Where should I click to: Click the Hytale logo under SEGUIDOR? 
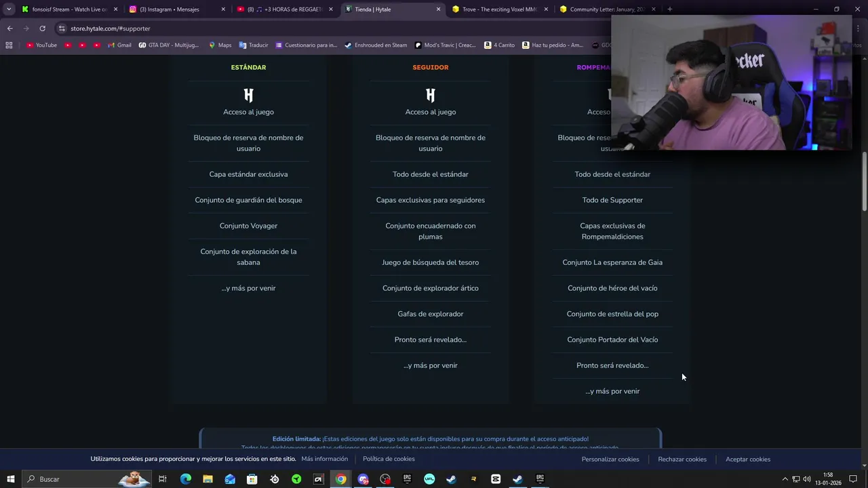pyautogui.click(x=431, y=95)
